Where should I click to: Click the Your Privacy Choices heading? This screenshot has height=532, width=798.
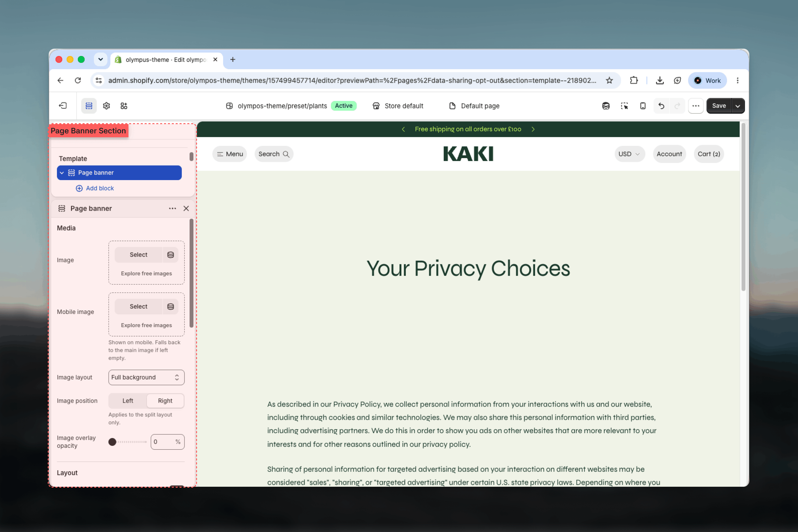tap(468, 269)
